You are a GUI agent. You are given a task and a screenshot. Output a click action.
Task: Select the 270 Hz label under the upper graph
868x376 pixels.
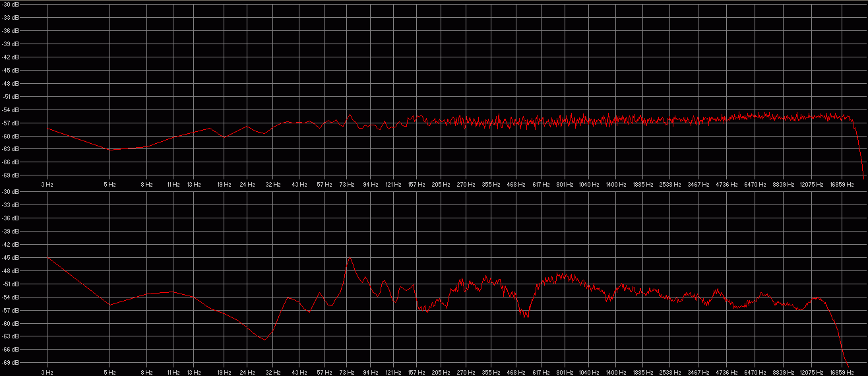[466, 185]
